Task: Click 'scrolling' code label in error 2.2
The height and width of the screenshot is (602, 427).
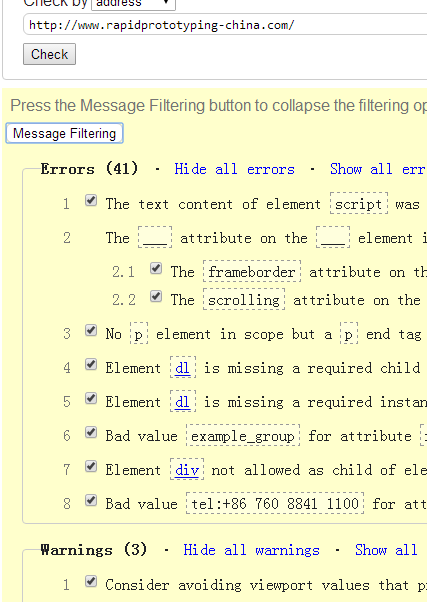Action: pyautogui.click(x=244, y=299)
